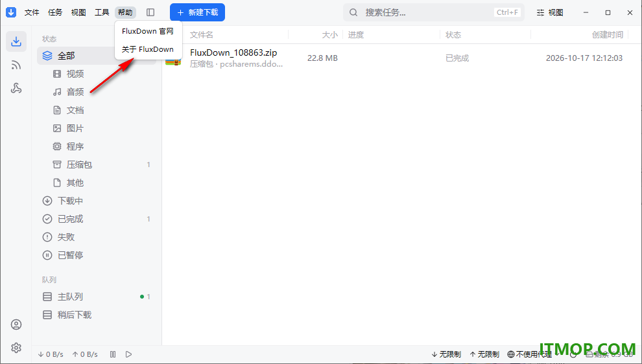Show 下载中 tasks
Screen dimensions: 642x364
(x=97, y=201)
